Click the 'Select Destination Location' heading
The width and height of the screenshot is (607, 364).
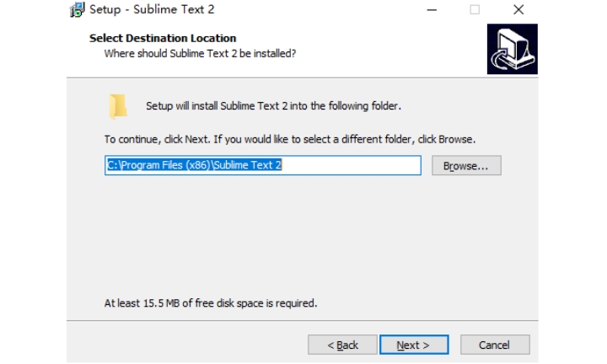[x=163, y=38]
